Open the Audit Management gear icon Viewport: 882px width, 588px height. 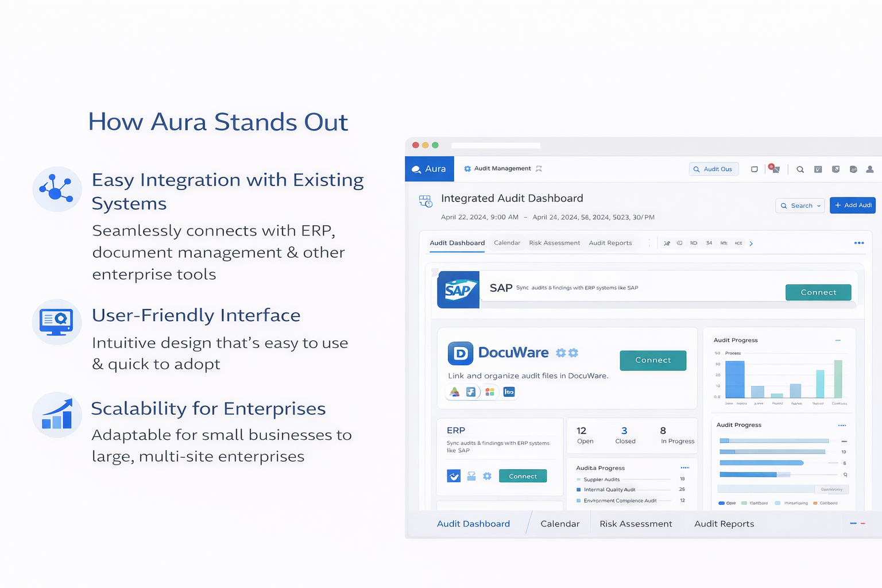pos(466,168)
